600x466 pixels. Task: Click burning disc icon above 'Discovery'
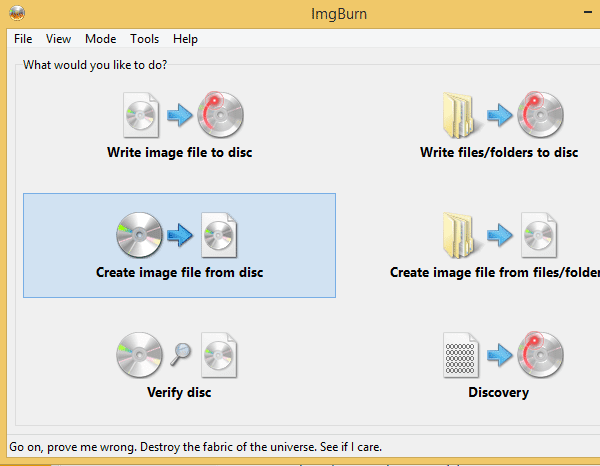pyautogui.click(x=540, y=355)
